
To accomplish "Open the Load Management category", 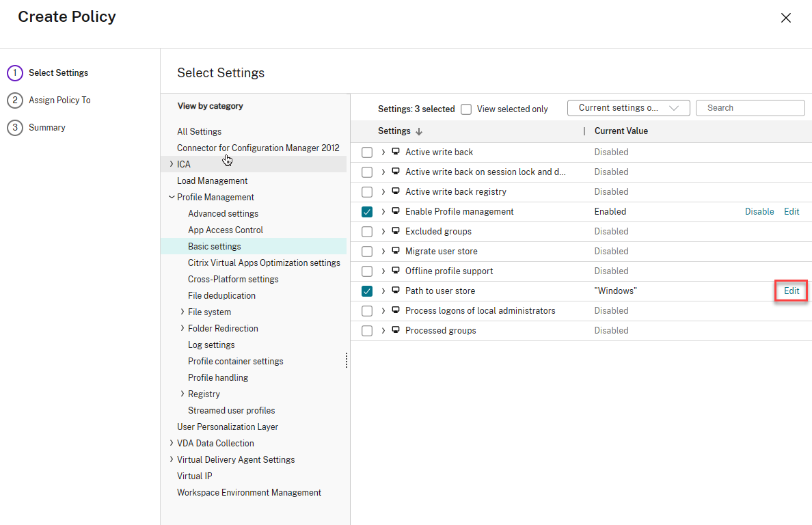I will 212,180.
